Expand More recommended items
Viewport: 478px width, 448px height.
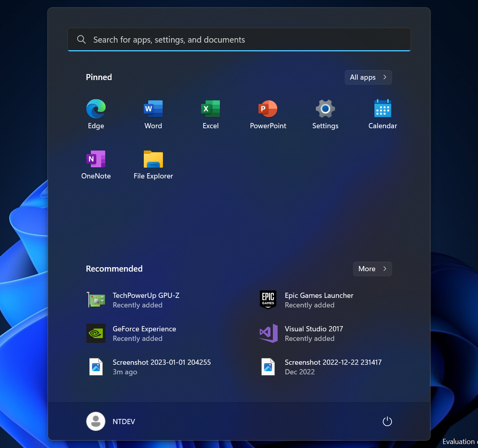coord(372,269)
